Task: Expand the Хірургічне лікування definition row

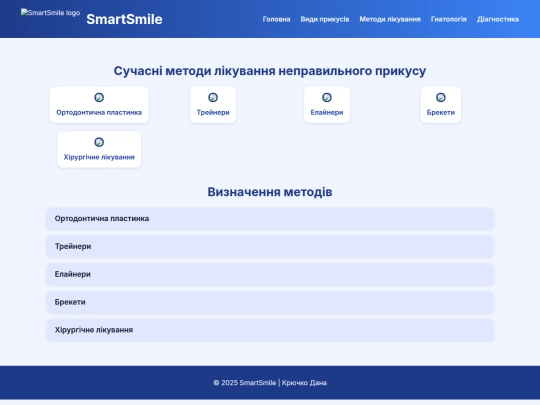Action: click(x=270, y=330)
